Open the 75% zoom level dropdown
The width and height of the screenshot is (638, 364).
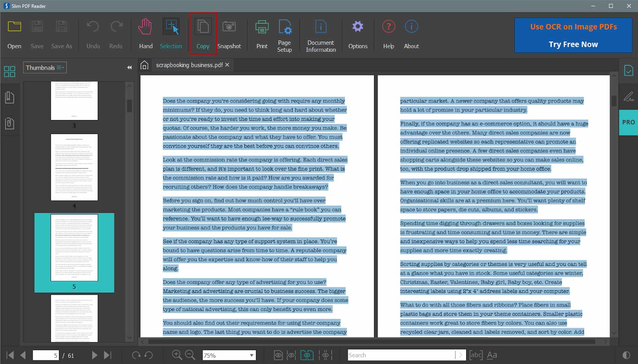[x=251, y=355]
